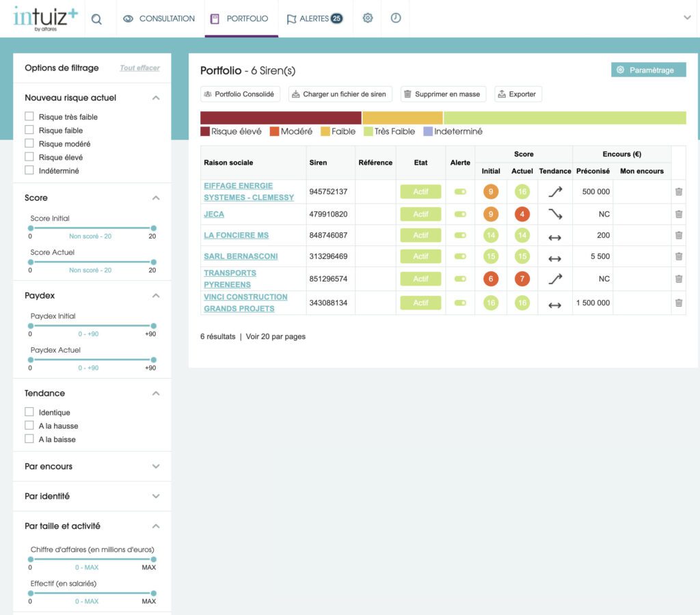Collapse Par taille et activité section
Screen dimensions: 700x615
pos(156,526)
